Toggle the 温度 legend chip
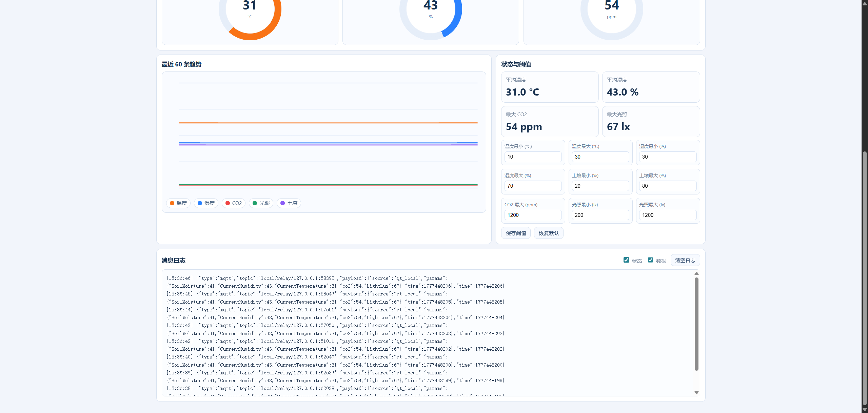 (178, 203)
